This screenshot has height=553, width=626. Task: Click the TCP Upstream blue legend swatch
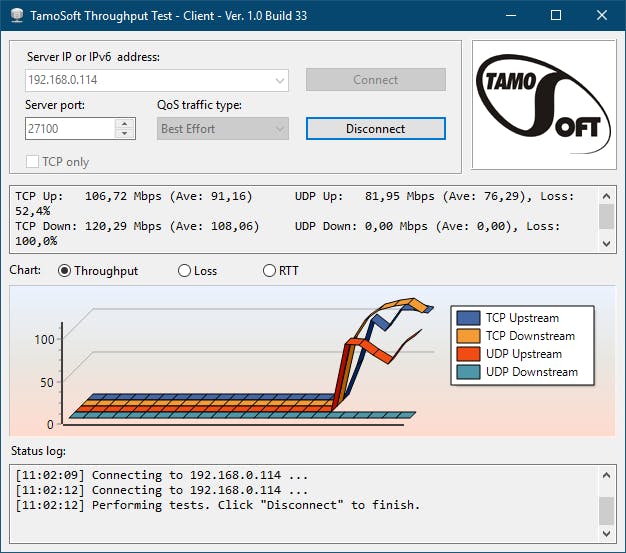point(468,318)
